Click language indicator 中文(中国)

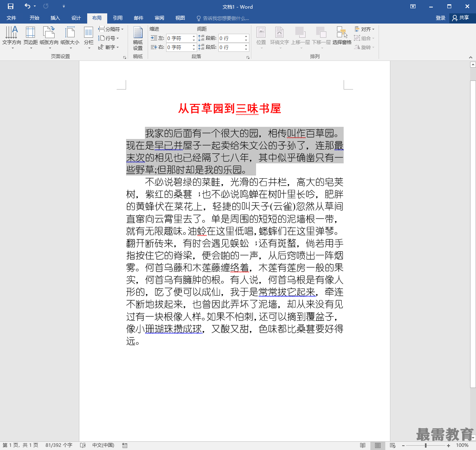[x=103, y=445]
